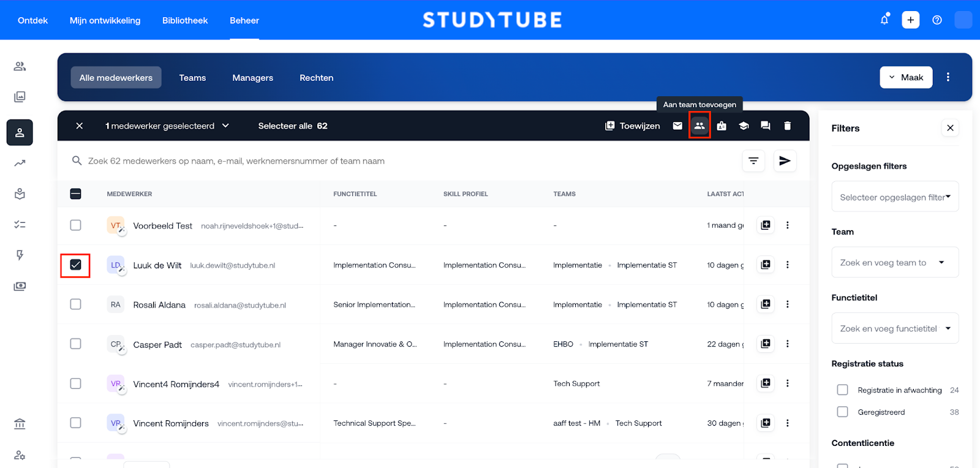Click the chat bubbles icon in selection bar

pyautogui.click(x=766, y=126)
